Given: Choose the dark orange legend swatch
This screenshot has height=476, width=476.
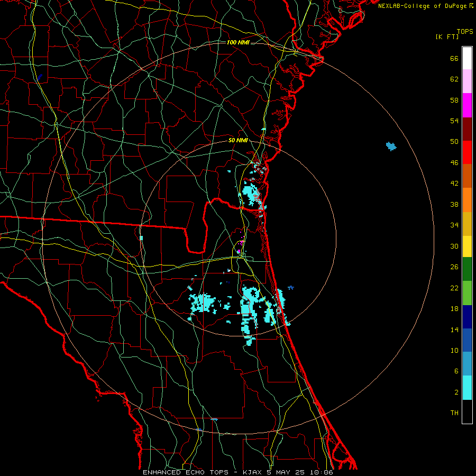Looking at the screenshot, I should coord(467,176).
